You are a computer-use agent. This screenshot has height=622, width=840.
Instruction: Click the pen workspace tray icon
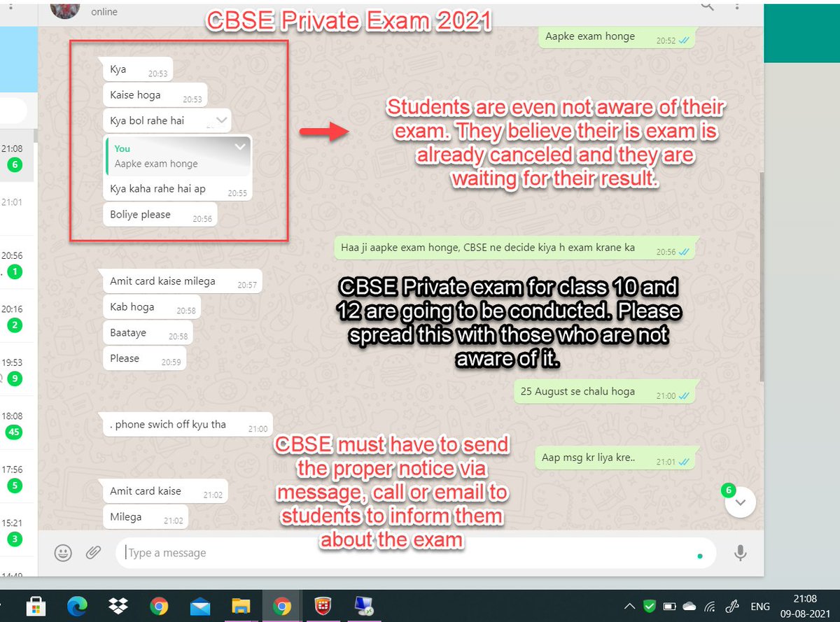(734, 606)
